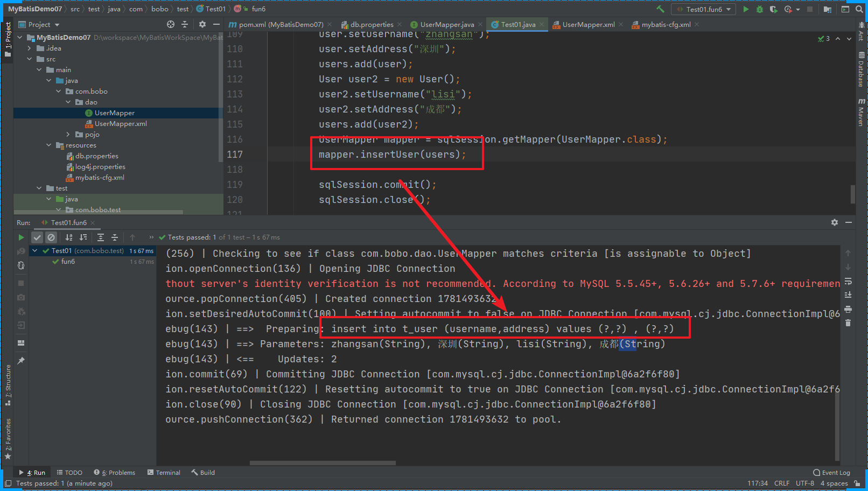The height and width of the screenshot is (491, 868).
Task: Open Problems tool window
Action: click(115, 473)
